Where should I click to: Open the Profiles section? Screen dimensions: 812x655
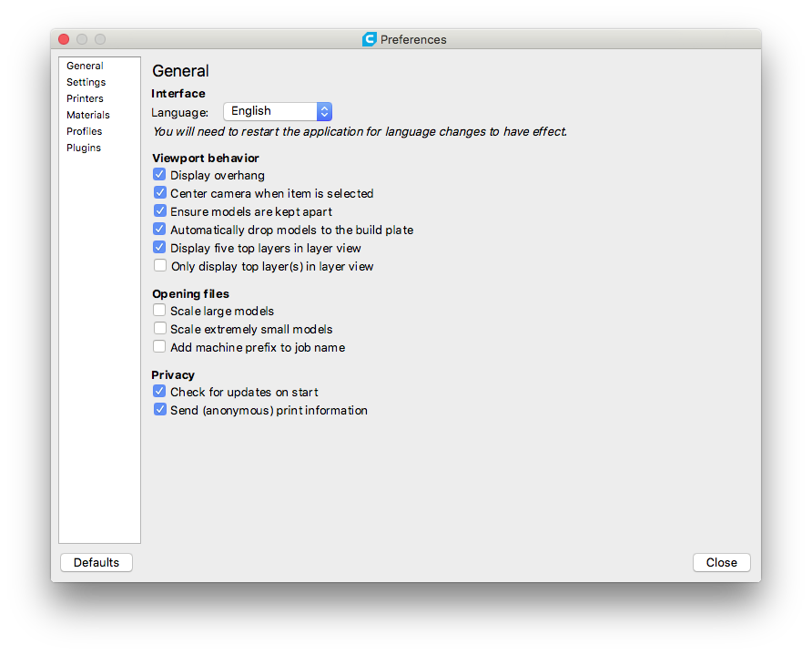[x=84, y=131]
